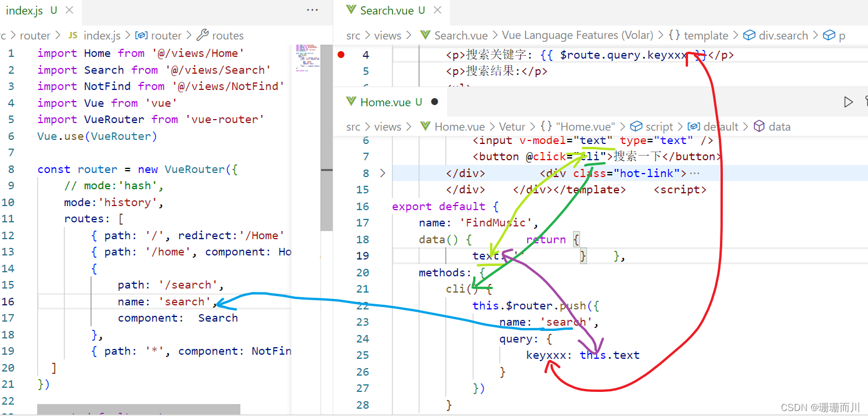868x418 pixels.
Task: Click cube icon before p breadcrumb
Action: (829, 35)
